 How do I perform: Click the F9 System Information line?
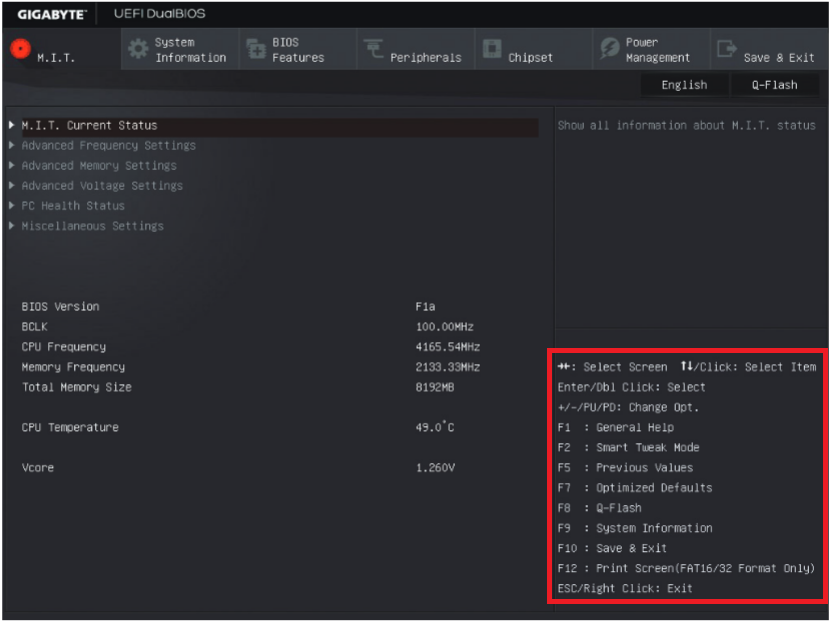click(635, 528)
